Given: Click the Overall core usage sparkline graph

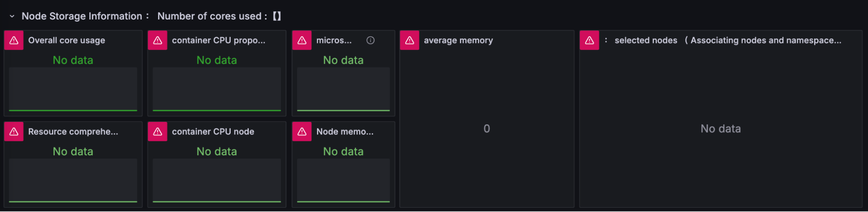Looking at the screenshot, I should (x=73, y=89).
